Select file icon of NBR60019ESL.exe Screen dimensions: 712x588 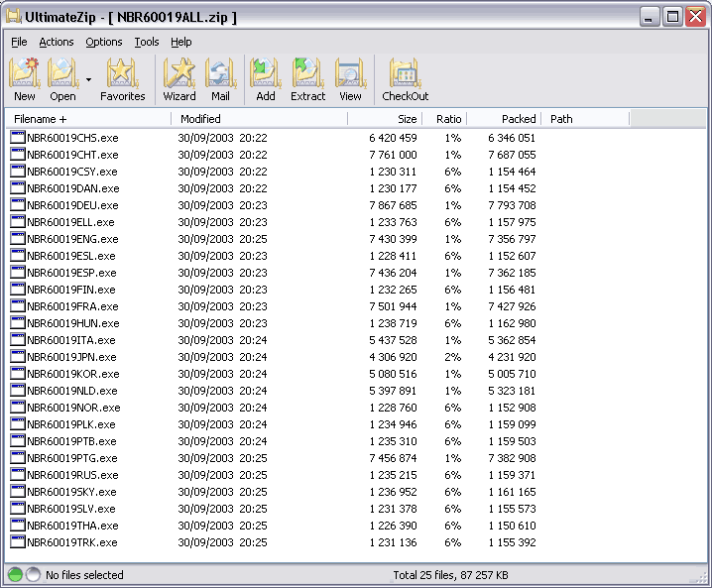(18, 255)
